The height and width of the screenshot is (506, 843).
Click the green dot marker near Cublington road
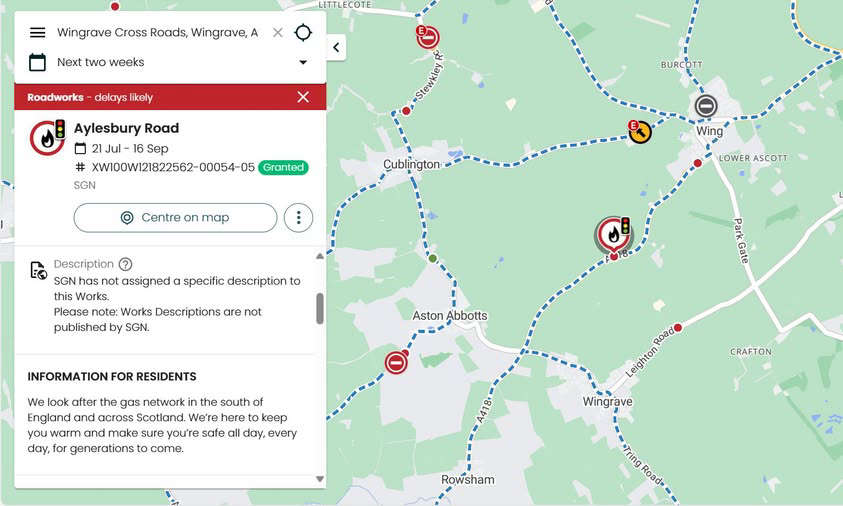[433, 259]
